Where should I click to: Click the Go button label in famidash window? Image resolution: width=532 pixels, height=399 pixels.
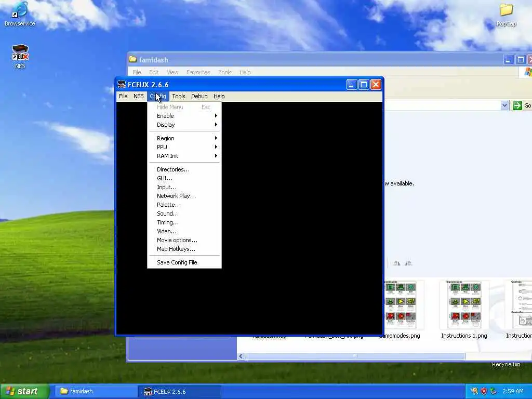[528, 105]
